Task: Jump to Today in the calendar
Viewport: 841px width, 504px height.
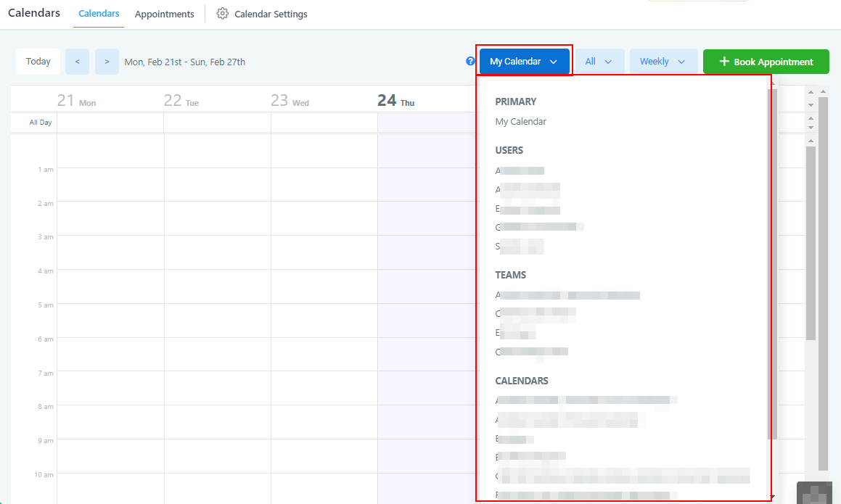Action: click(38, 62)
